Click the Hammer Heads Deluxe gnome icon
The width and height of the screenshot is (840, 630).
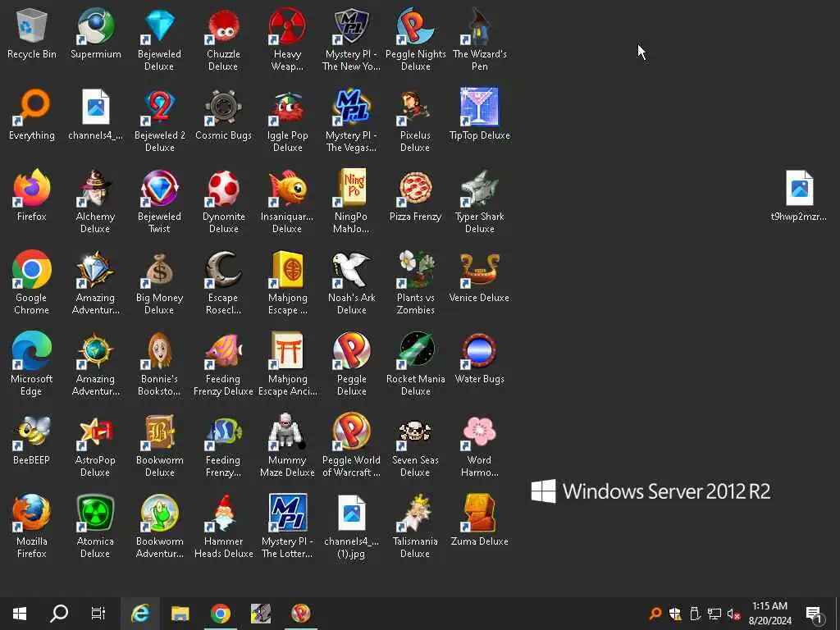tap(223, 527)
